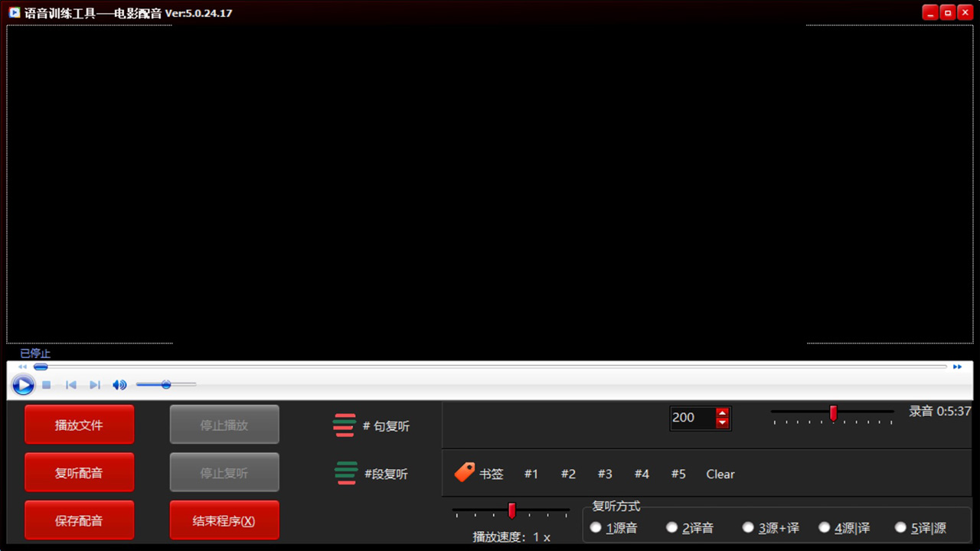Select the 1源音 replay mode

point(596,527)
